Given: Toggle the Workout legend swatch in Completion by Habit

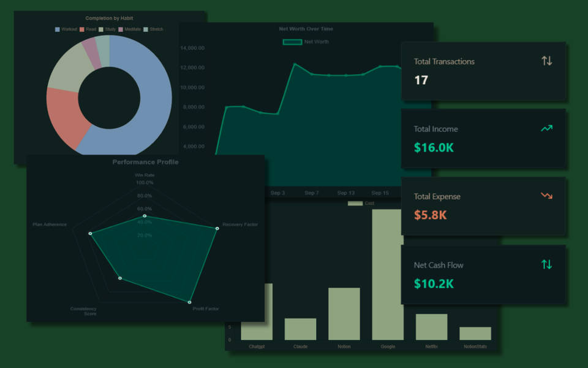Looking at the screenshot, I should [58, 29].
